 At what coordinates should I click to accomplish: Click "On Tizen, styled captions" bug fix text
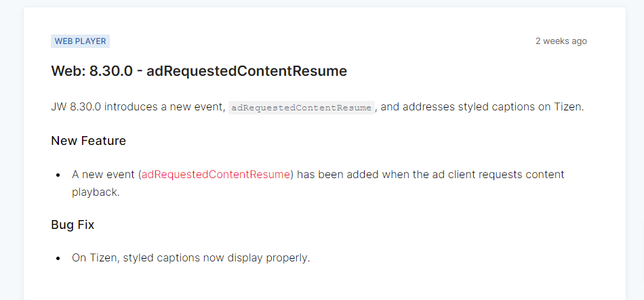pyautogui.click(x=136, y=258)
